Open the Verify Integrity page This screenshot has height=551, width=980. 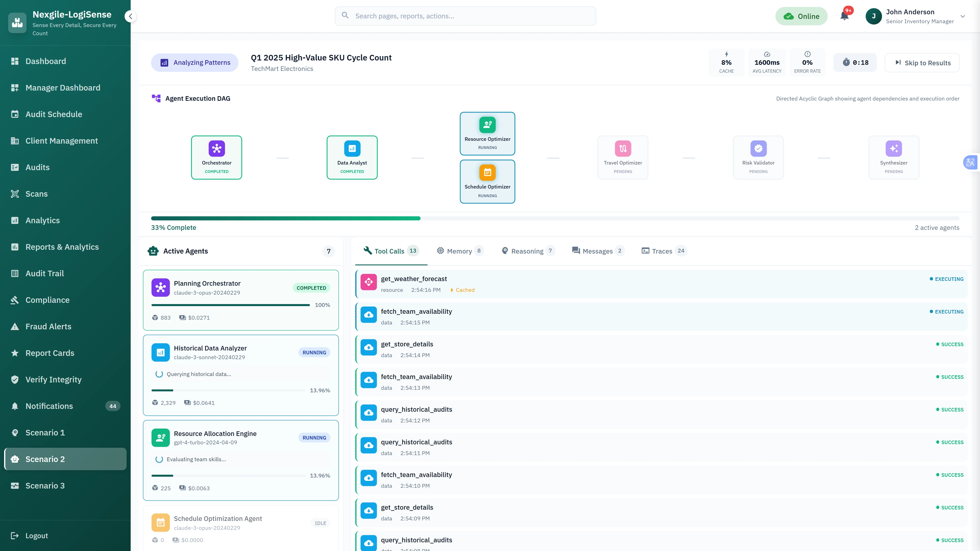tap(53, 379)
